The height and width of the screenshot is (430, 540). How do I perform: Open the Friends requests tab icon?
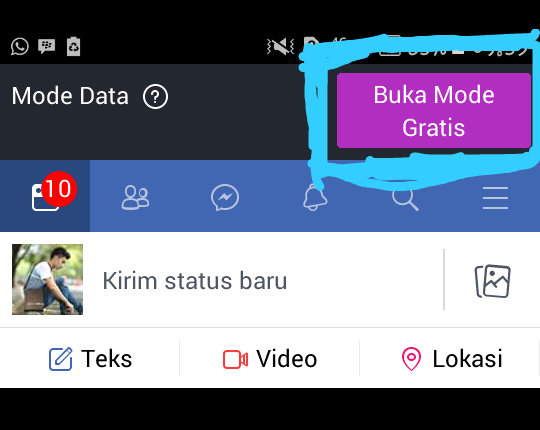click(135, 198)
